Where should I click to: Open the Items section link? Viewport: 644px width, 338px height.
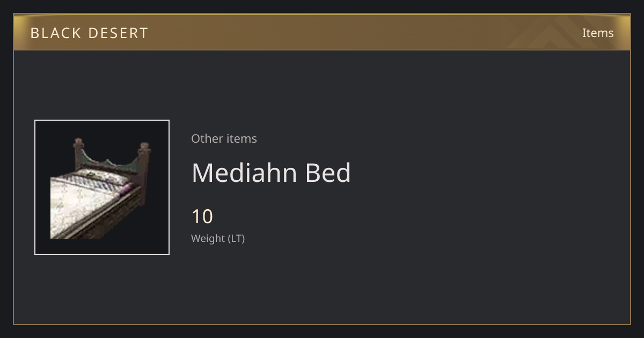click(598, 33)
